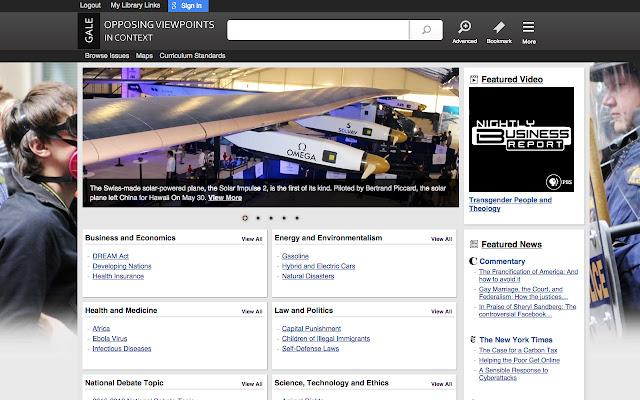Open The Case for a Carbon Tax
Viewport: 640px width, 400px height.
pos(518,350)
